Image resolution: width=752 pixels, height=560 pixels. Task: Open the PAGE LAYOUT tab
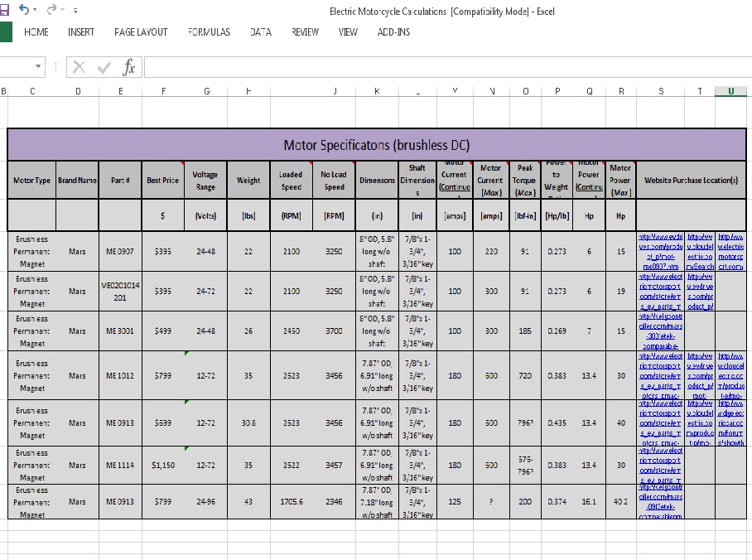point(141,32)
